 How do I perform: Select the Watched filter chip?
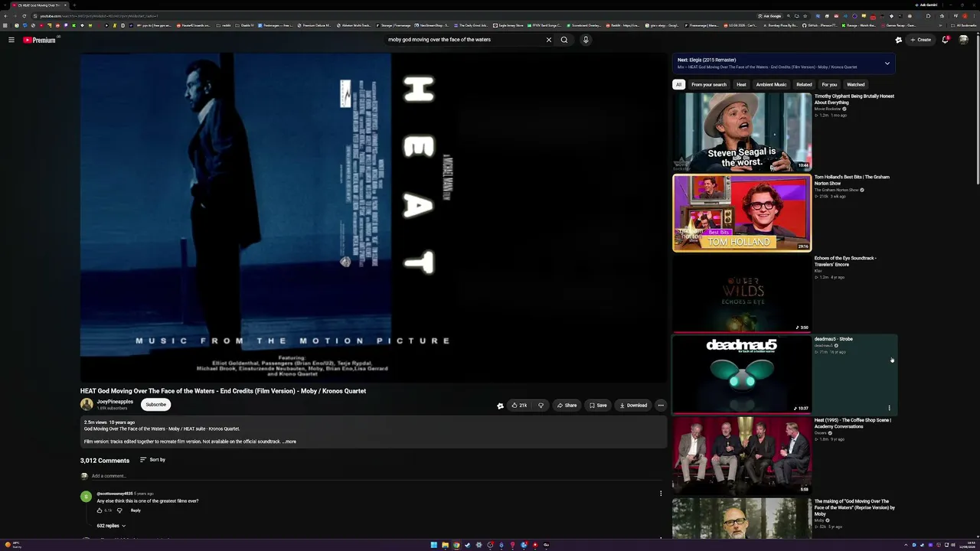[855, 85]
